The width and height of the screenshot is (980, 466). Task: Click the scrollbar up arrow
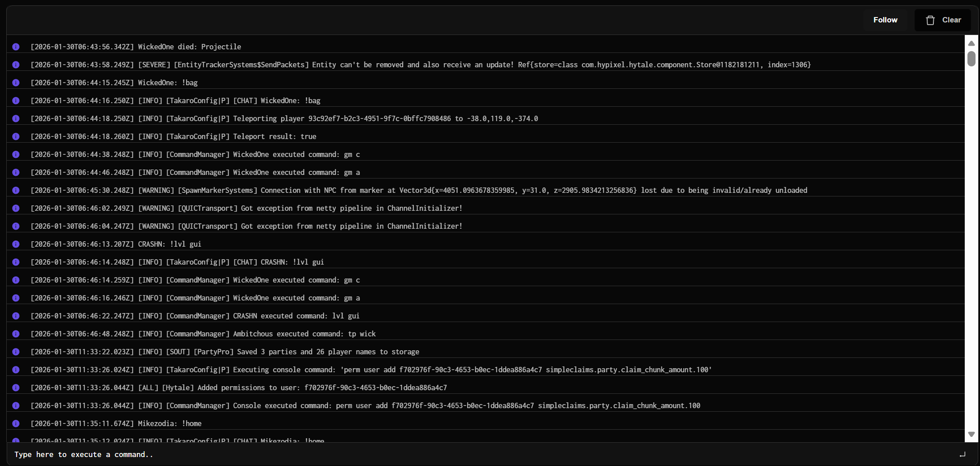click(x=971, y=44)
